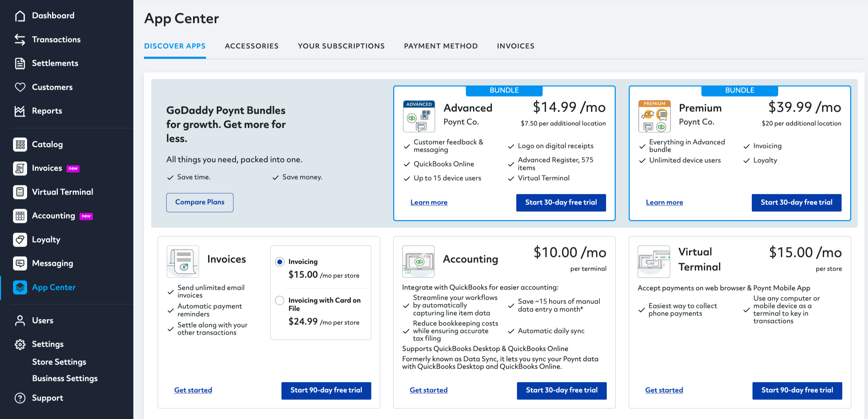The image size is (868, 419).
Task: Click the Unlimited device users feature text
Action: (685, 160)
